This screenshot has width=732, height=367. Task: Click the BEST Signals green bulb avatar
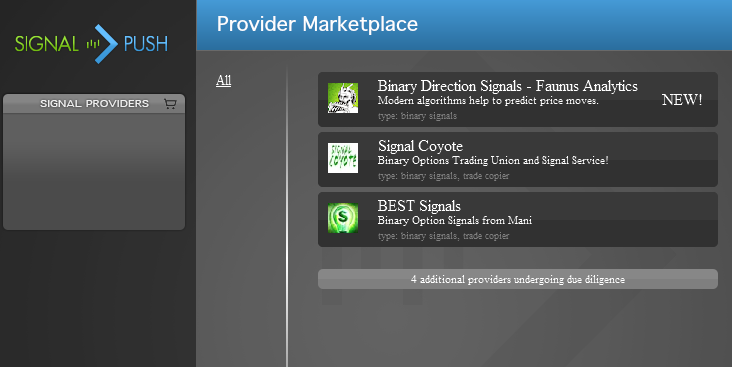click(x=343, y=218)
